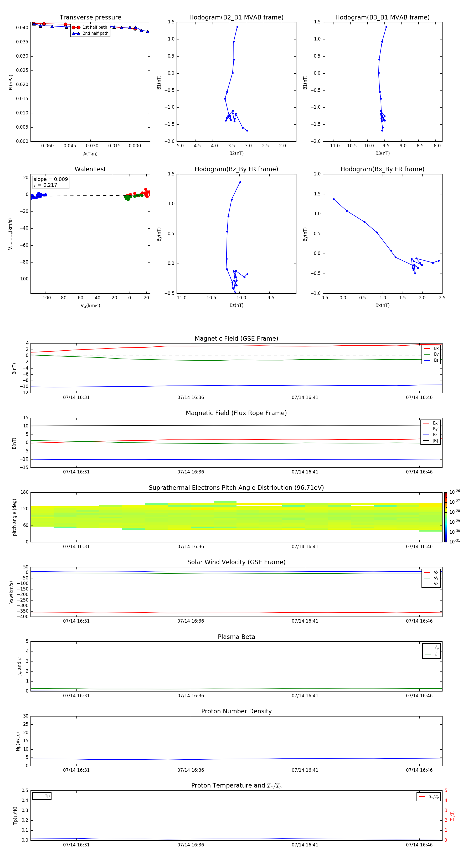Click the 'B3(nT)' x-axis label
Viewport: 473px width, 868px height.
tap(382, 153)
